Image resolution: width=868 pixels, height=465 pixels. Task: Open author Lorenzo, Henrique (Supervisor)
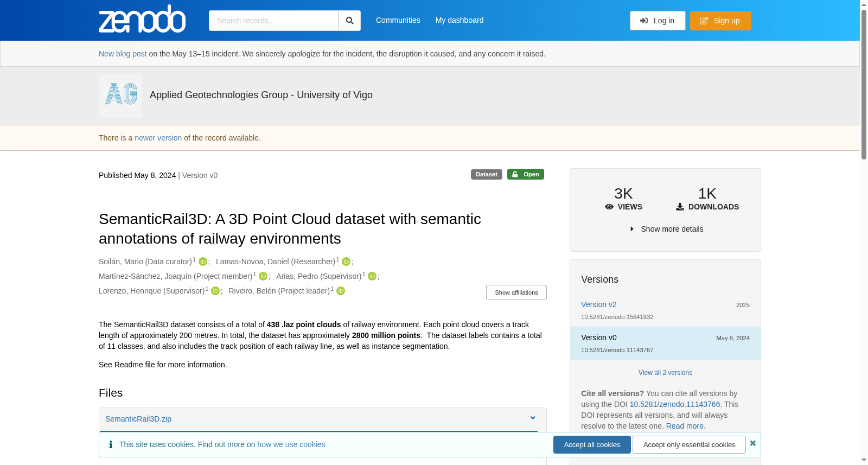pyautogui.click(x=152, y=291)
